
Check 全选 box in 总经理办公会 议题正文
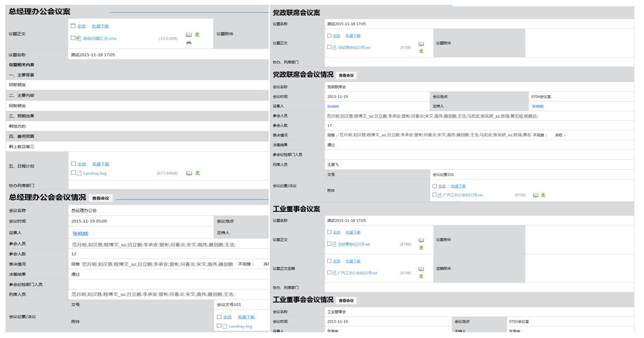(x=73, y=26)
